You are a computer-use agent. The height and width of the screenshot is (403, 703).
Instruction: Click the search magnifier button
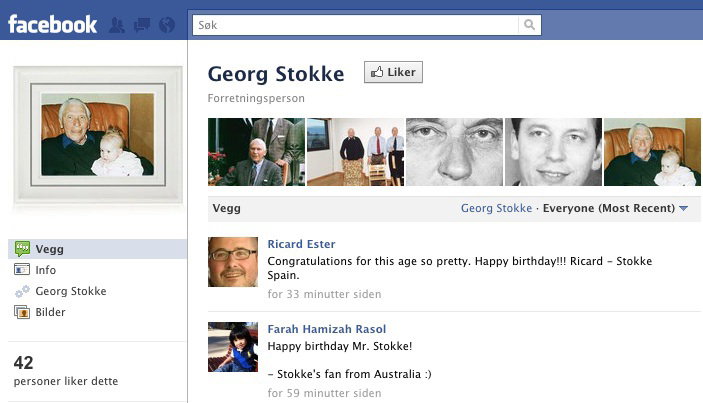(529, 25)
